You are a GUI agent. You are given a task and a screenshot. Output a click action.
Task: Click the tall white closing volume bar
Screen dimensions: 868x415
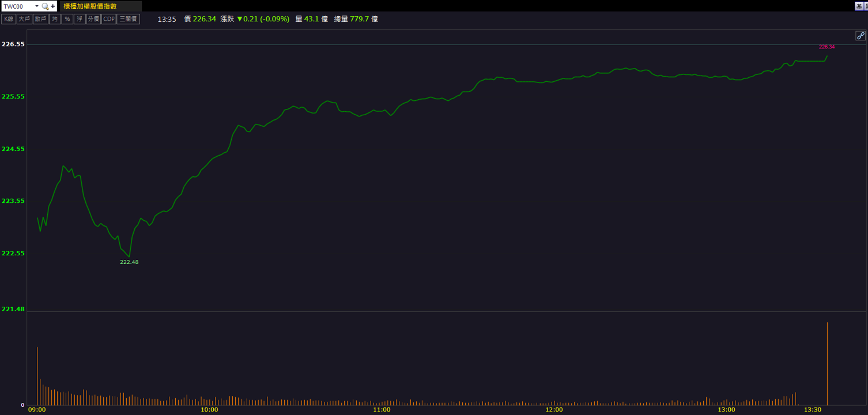coord(827,364)
